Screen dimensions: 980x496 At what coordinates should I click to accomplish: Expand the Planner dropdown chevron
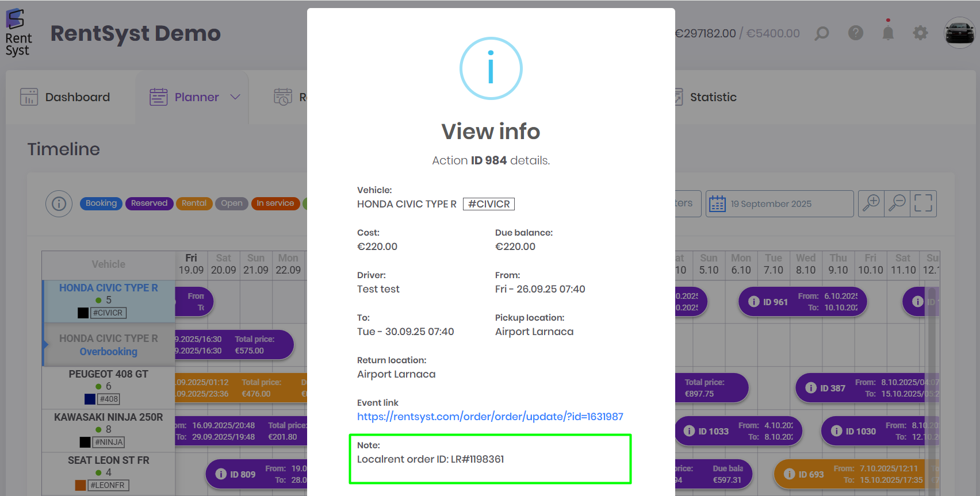(235, 97)
